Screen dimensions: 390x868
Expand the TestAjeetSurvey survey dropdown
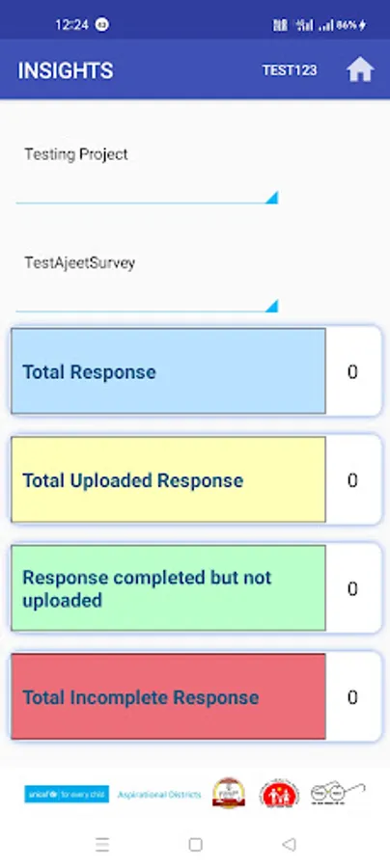tap(147, 282)
